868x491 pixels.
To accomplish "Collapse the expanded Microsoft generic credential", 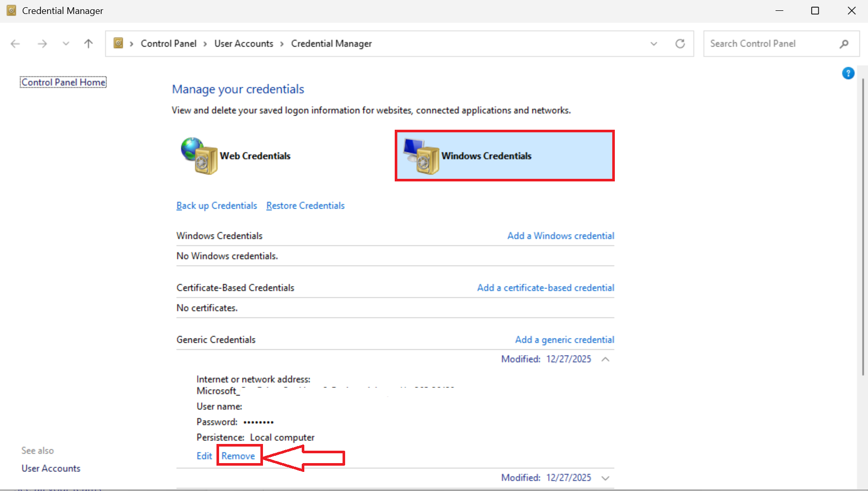I will [x=606, y=359].
